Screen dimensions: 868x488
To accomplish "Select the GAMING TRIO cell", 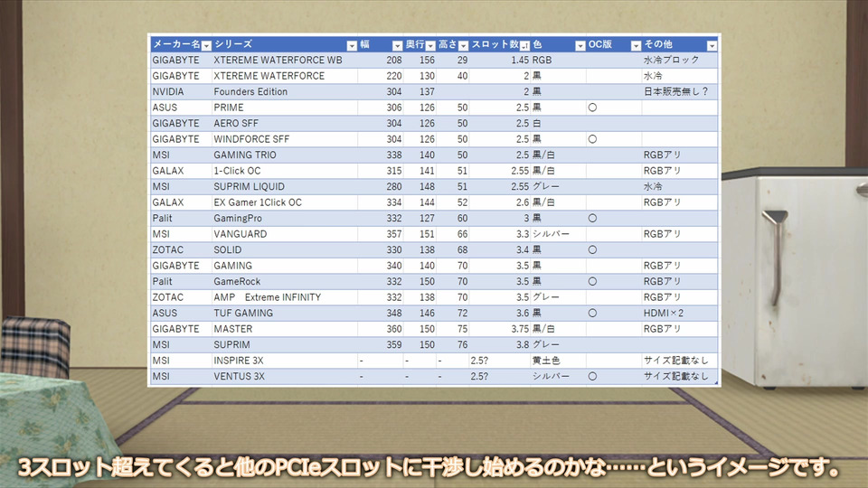I will pyautogui.click(x=285, y=155).
